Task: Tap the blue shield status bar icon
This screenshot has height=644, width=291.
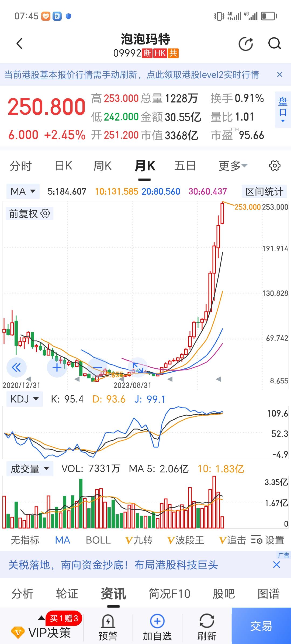Action: (68, 16)
